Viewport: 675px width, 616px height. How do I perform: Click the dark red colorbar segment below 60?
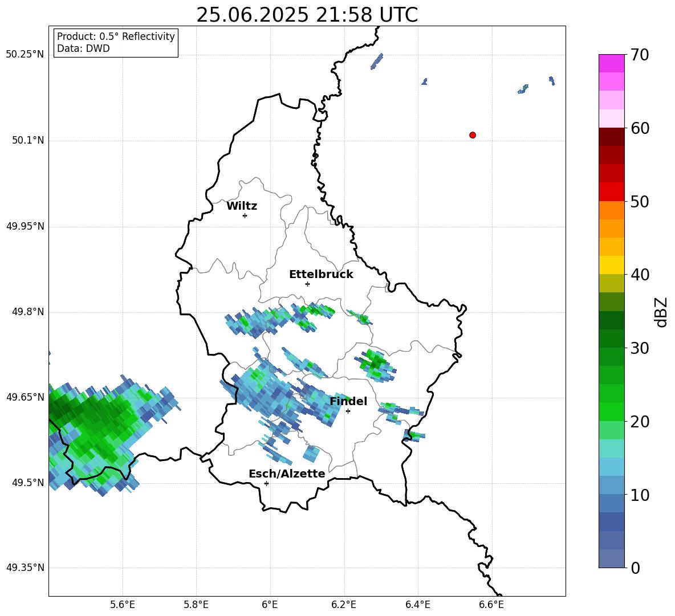click(611, 137)
